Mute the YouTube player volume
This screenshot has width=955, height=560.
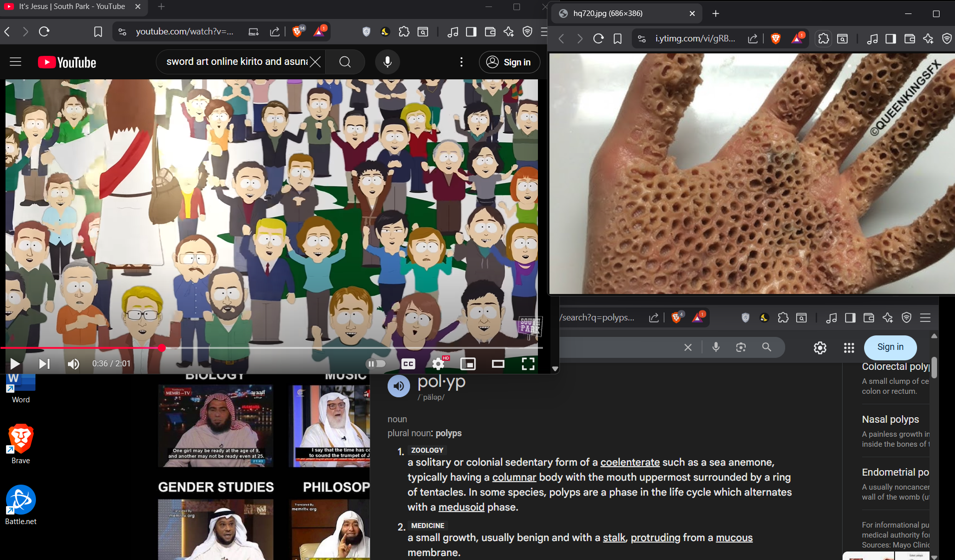click(73, 364)
